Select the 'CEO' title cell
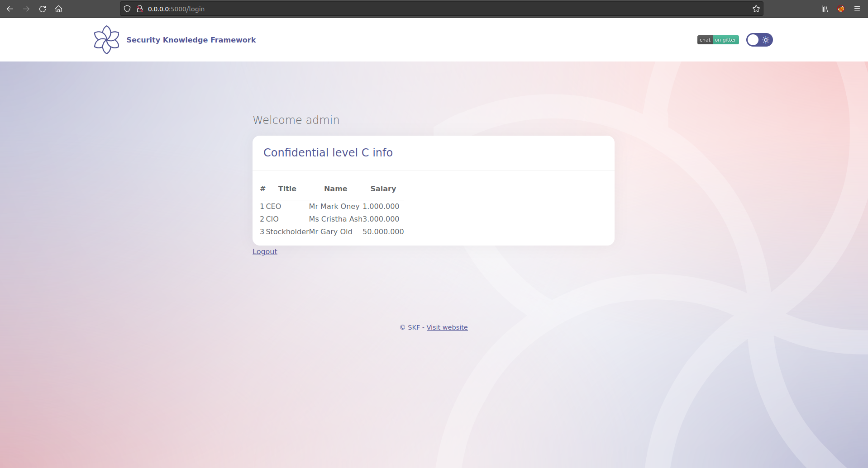The image size is (868, 468). [273, 206]
